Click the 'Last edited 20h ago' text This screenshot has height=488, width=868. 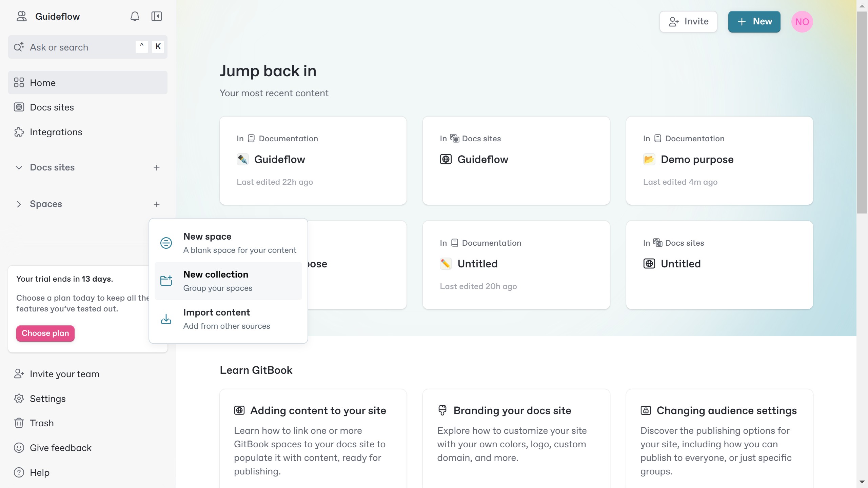(x=478, y=286)
